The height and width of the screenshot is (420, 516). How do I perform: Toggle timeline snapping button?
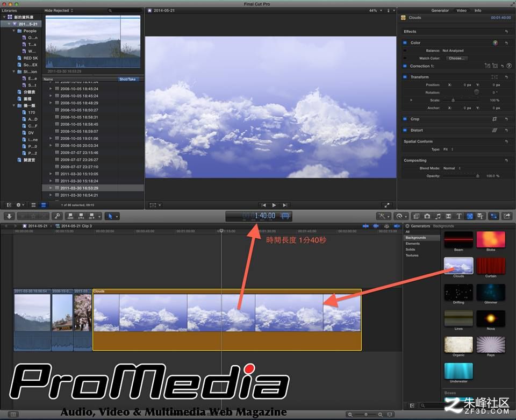tap(397, 226)
